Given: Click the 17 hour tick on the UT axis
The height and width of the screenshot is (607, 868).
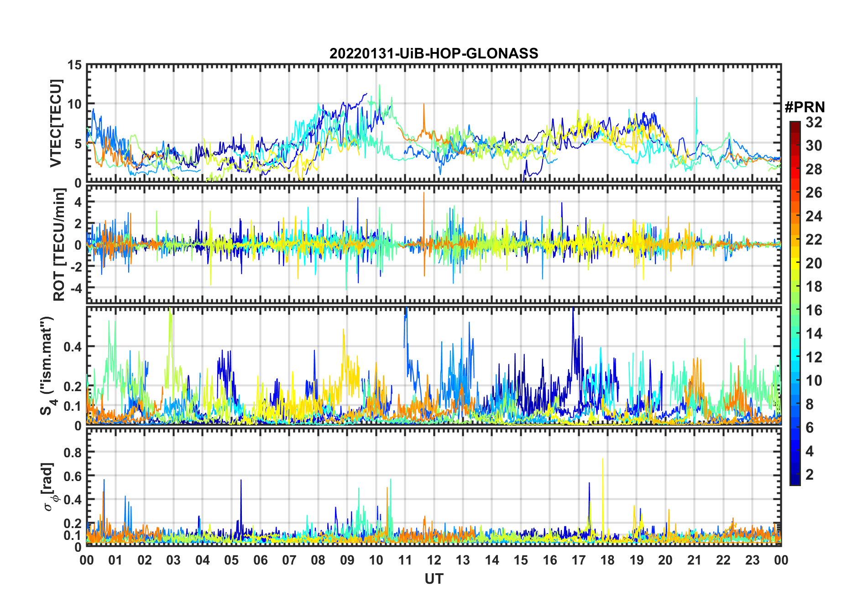Looking at the screenshot, I should point(579,560).
